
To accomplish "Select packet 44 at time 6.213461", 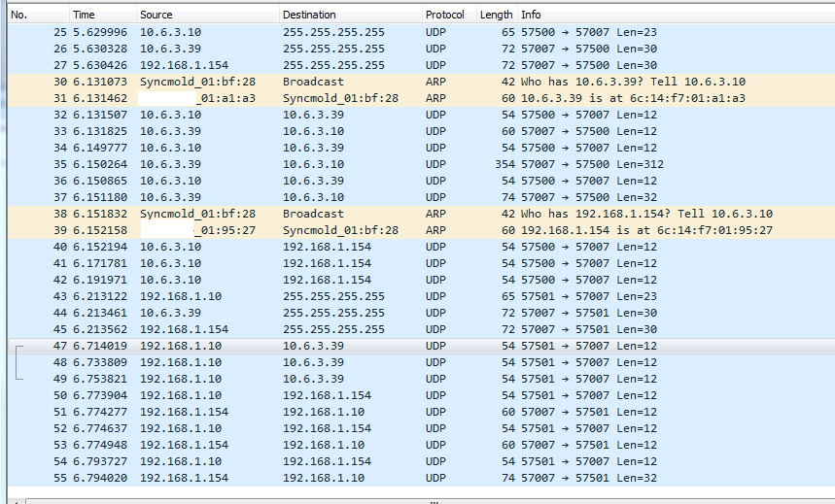I will 421,313.
